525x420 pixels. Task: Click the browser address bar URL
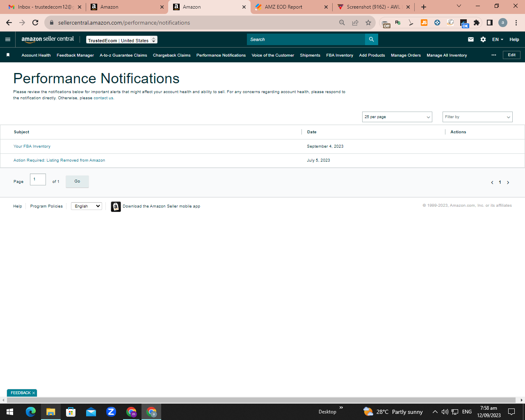point(124,23)
